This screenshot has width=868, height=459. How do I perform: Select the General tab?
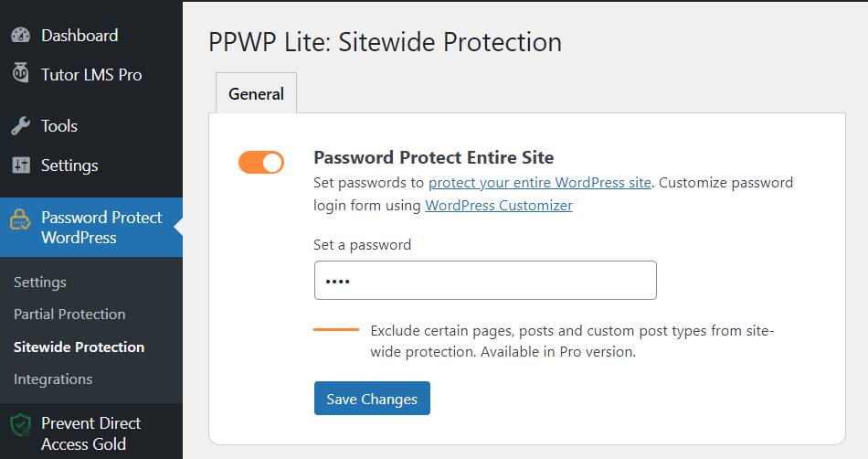(x=257, y=93)
